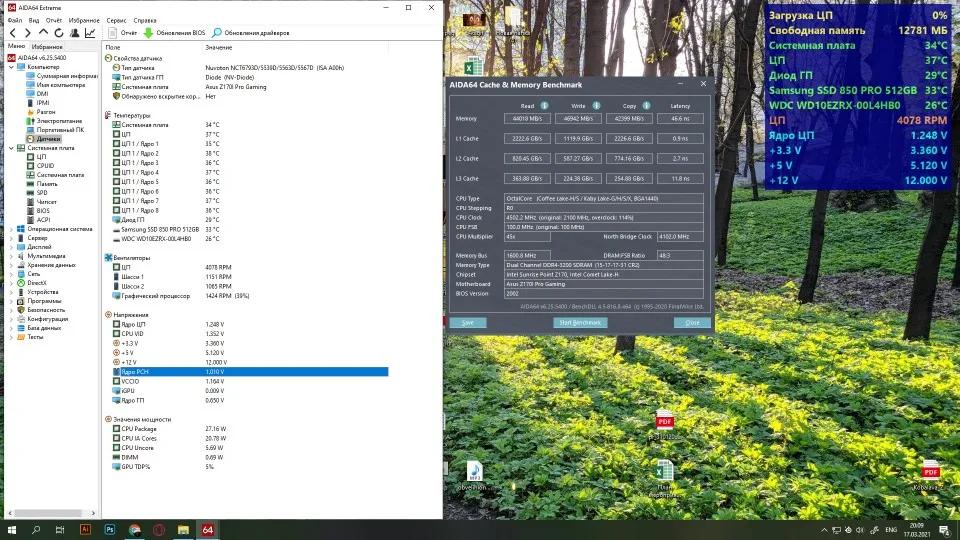Open the Вид menu
The height and width of the screenshot is (540, 960).
[34, 20]
